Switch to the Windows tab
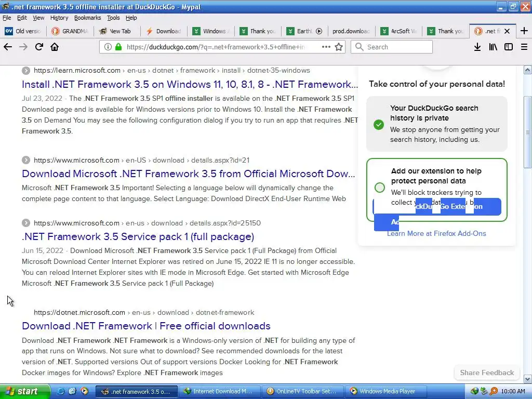 [x=212, y=31]
